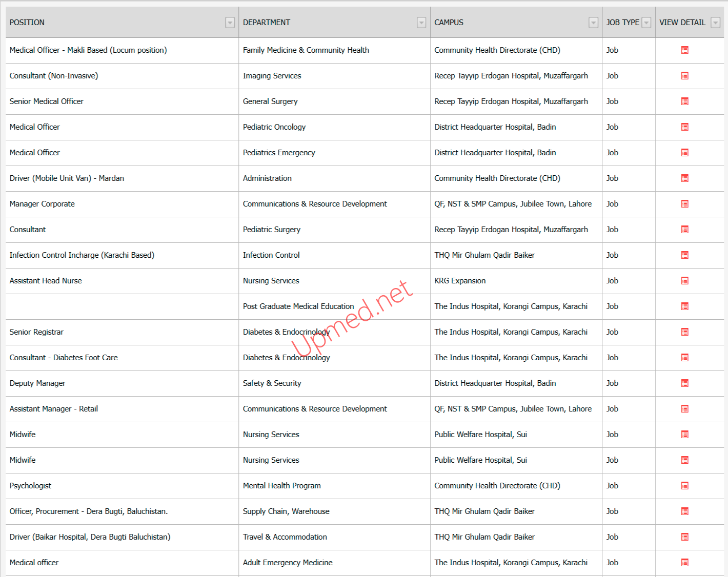728x577 pixels.
Task: View detail for Infection Control Incharge
Action: (x=684, y=255)
